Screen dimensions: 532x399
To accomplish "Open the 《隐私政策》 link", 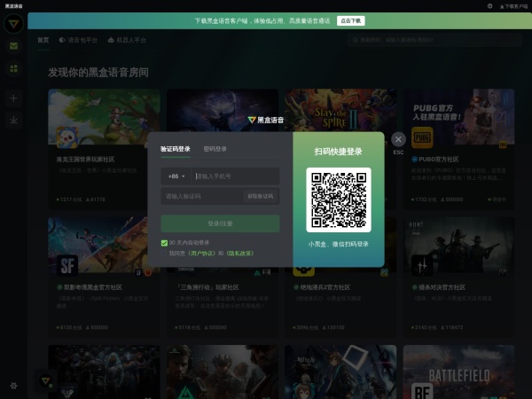I will 240,254.
